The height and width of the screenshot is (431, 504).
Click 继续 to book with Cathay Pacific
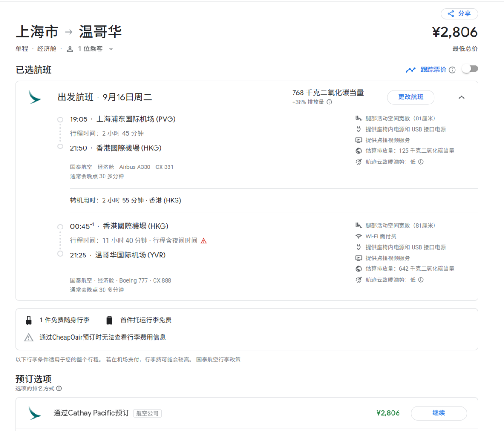438,413
